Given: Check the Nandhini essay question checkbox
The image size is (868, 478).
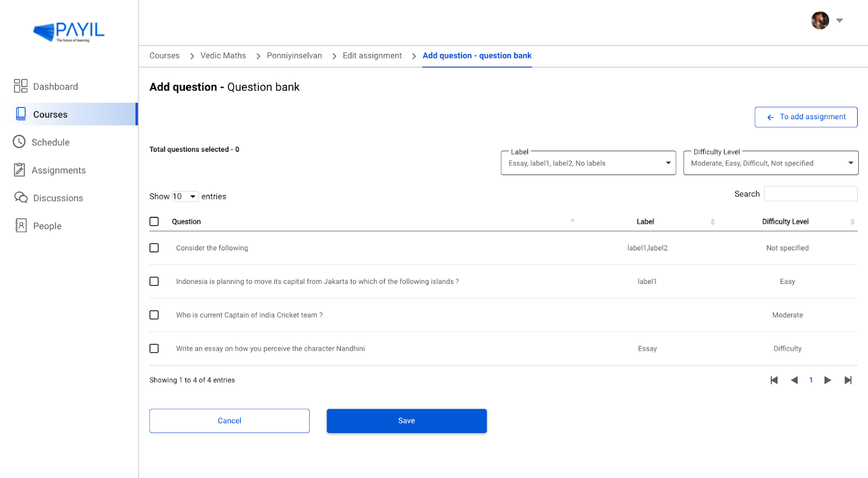Looking at the screenshot, I should (x=154, y=348).
